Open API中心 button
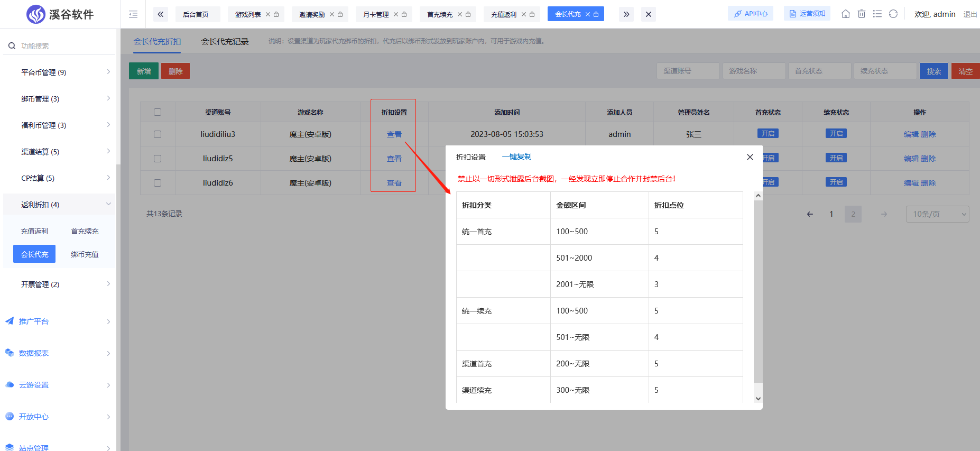 pos(751,14)
